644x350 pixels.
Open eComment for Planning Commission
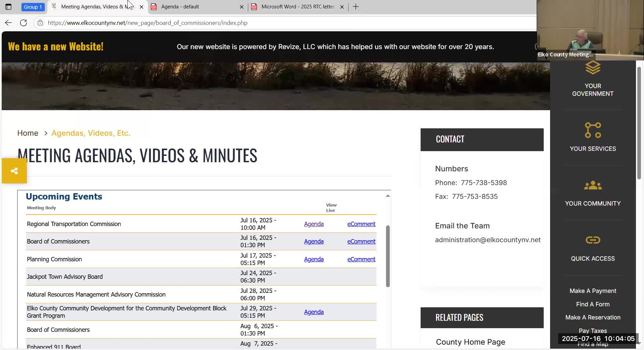(361, 259)
